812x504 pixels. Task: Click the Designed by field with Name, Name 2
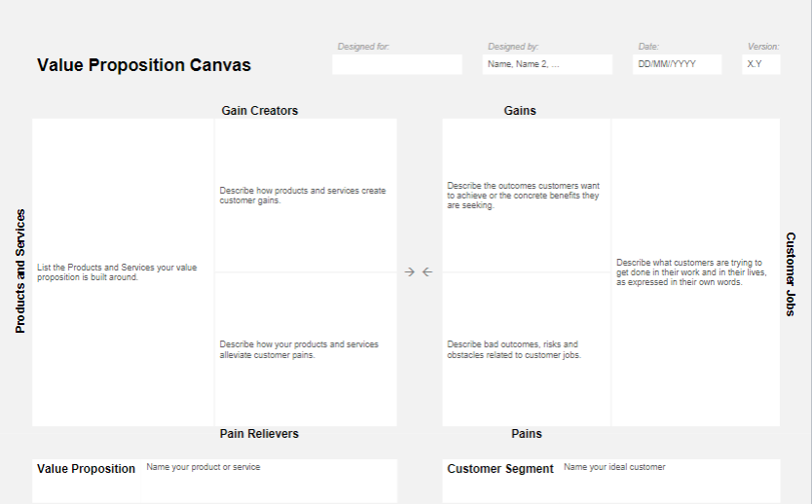(547, 64)
